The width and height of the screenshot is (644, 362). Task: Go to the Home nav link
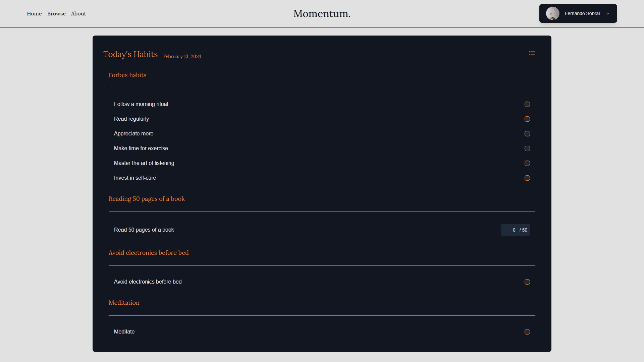(x=34, y=14)
